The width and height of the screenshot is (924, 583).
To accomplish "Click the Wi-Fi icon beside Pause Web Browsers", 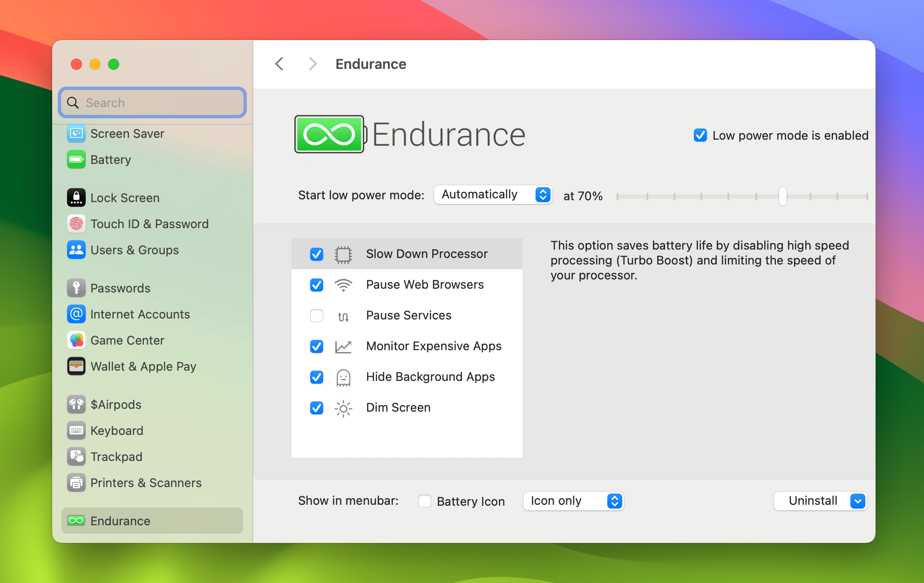I will click(x=343, y=285).
